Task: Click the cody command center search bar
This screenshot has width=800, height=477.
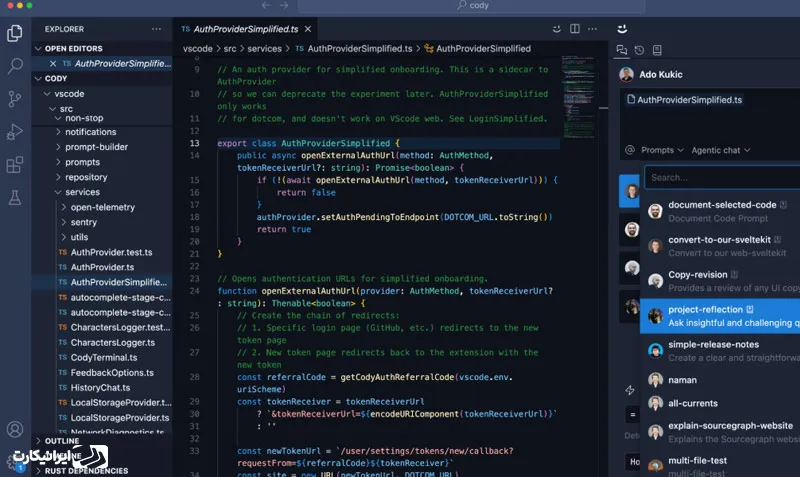Action: [471, 6]
